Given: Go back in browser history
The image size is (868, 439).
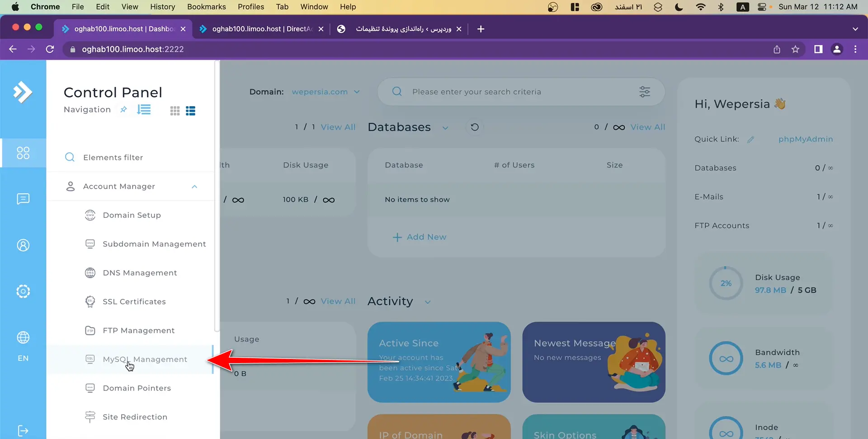Looking at the screenshot, I should click(13, 49).
